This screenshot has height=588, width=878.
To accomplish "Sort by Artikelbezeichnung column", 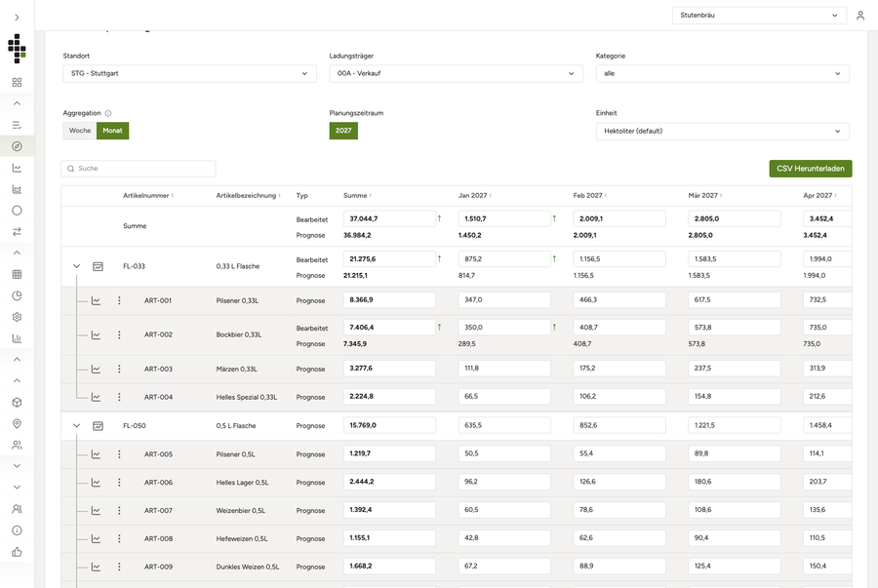I will point(248,196).
